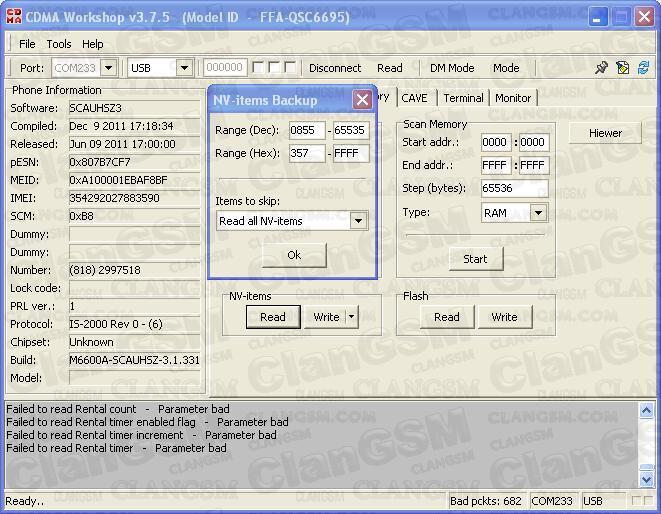This screenshot has width=661, height=514.
Task: Click the pin icon in the toolbar
Action: point(601,67)
